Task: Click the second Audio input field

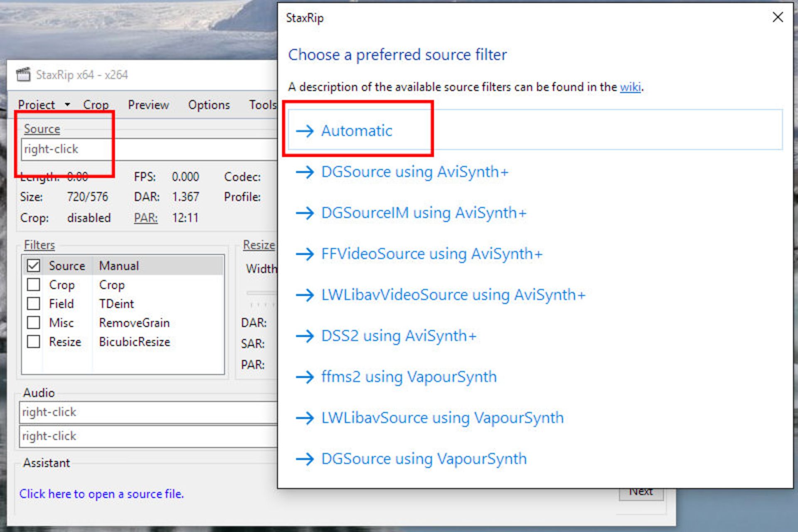Action: (x=148, y=436)
